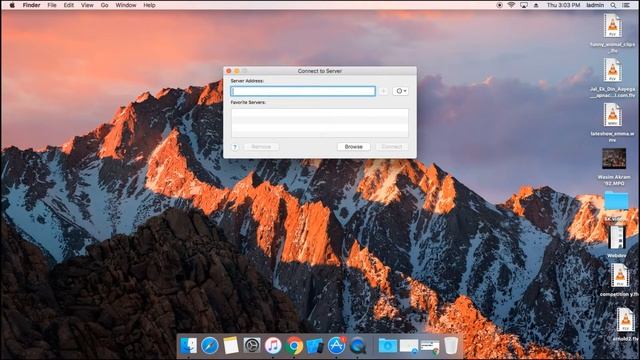Open the Webdev item on desktop
The width and height of the screenshot is (640, 360).
coord(616,237)
